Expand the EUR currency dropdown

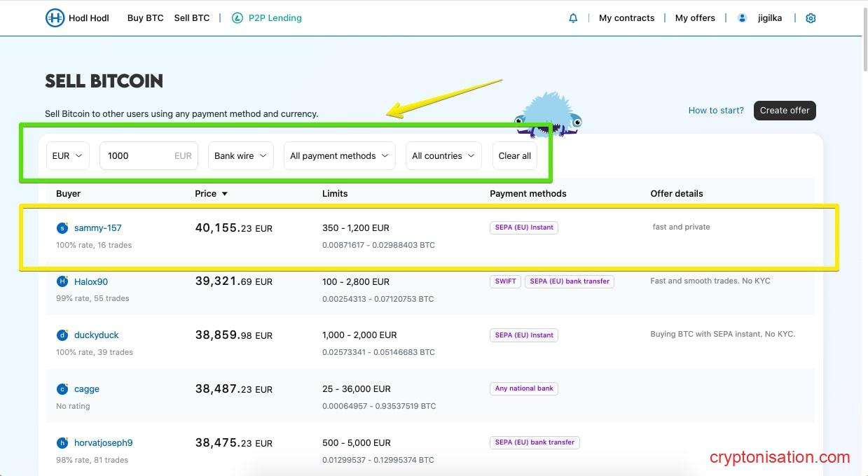click(68, 156)
